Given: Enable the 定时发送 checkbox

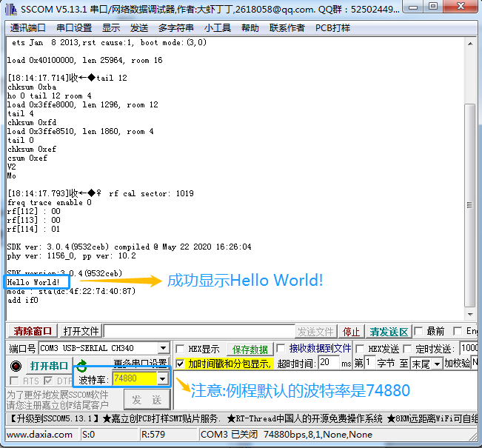Looking at the screenshot, I should (x=407, y=349).
